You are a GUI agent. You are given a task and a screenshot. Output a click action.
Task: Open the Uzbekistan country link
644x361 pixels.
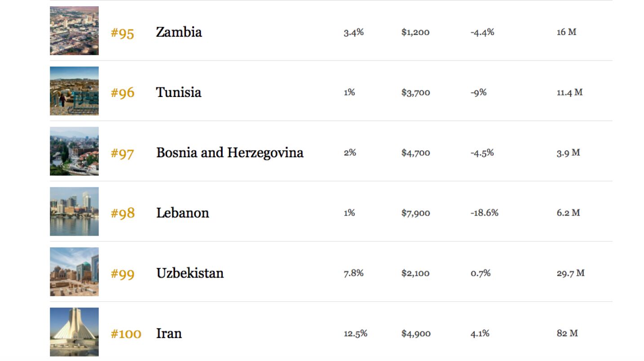(190, 273)
